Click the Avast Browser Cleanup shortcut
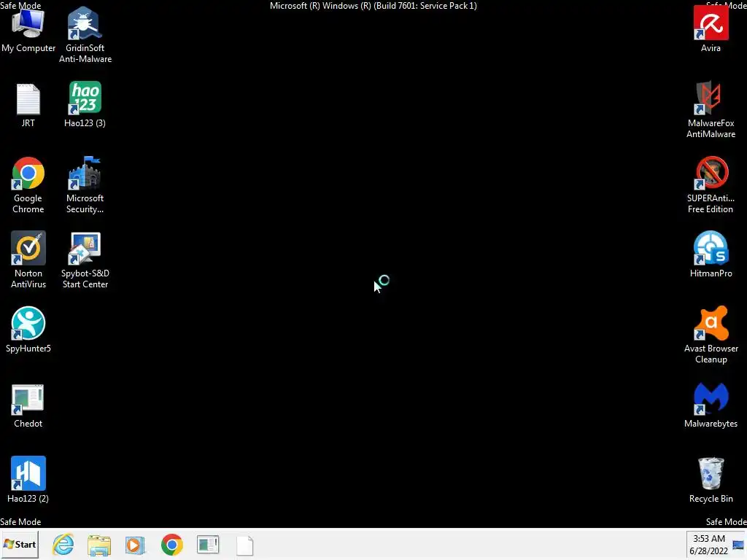The width and height of the screenshot is (747, 560). (x=711, y=335)
